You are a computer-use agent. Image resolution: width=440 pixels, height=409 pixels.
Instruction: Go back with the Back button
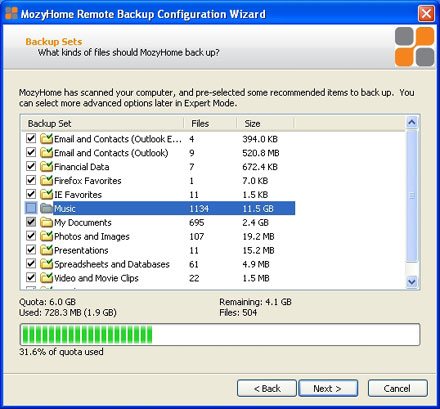[267, 388]
